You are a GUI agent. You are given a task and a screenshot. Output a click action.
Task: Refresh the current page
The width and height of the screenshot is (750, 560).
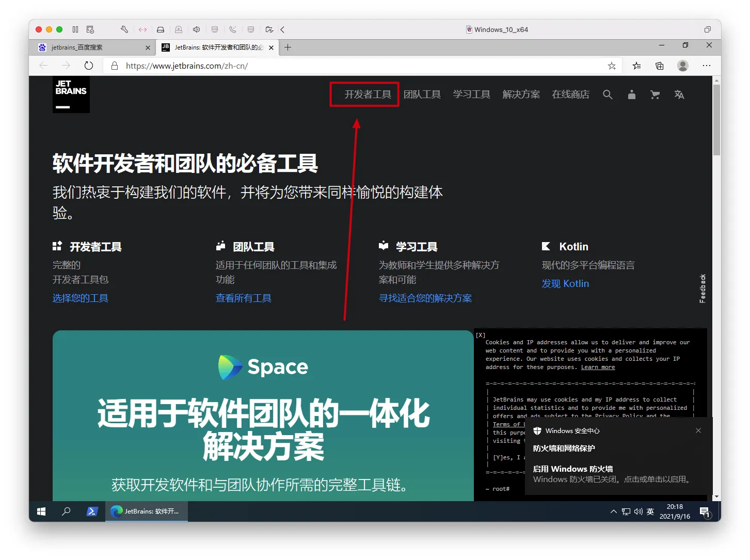click(x=89, y=66)
